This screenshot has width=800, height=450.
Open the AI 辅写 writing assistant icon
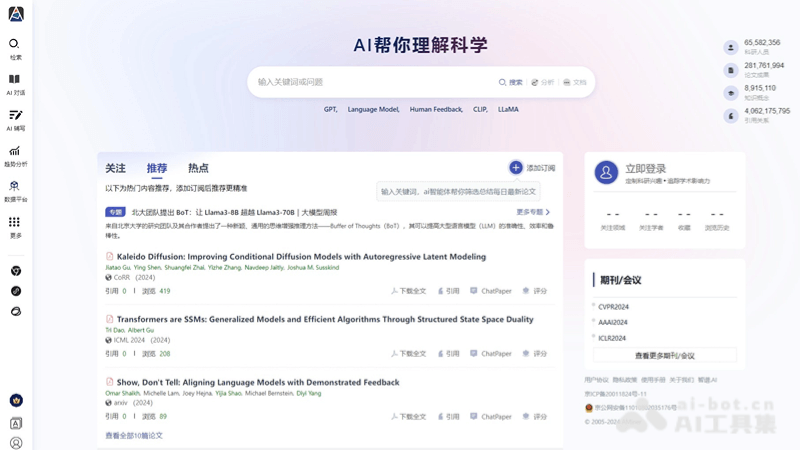(x=15, y=116)
